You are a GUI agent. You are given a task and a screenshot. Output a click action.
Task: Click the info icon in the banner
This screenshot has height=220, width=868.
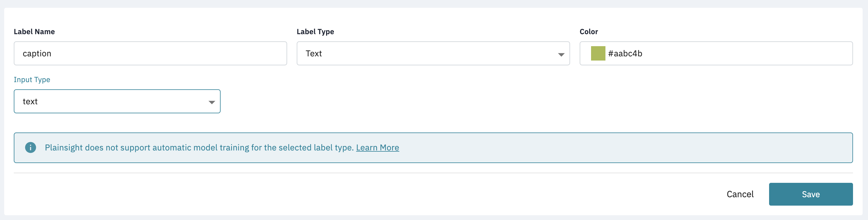tap(30, 147)
